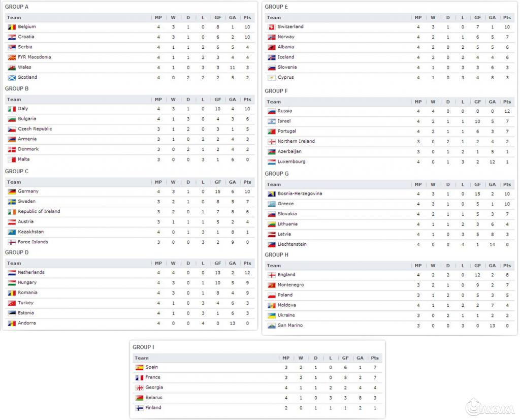Click the Germany flag icon

click(x=12, y=191)
